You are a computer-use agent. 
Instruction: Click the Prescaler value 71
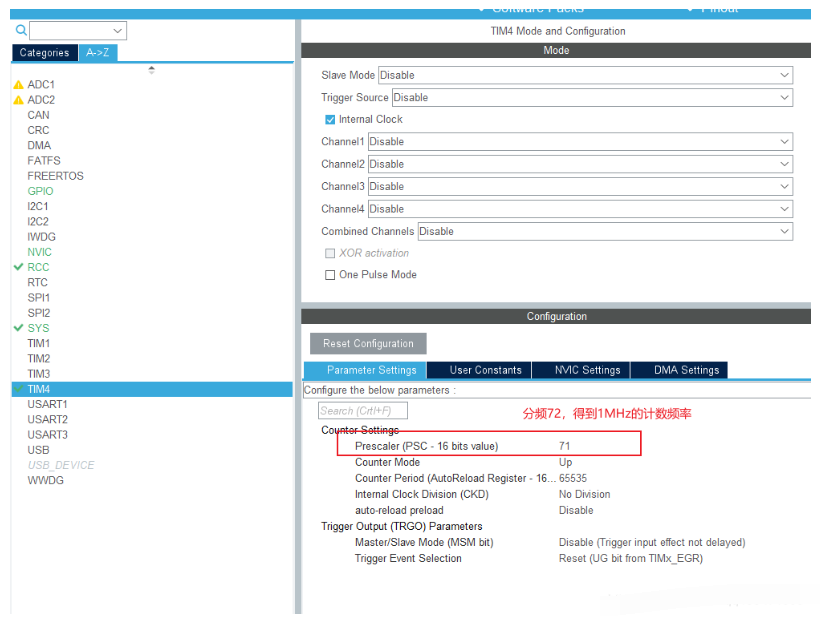pyautogui.click(x=565, y=446)
